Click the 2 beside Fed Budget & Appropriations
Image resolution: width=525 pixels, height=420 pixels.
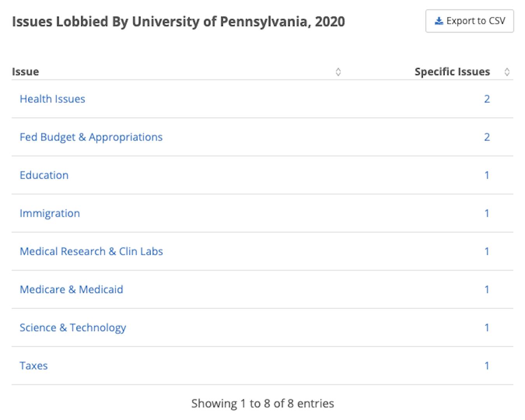coord(487,137)
